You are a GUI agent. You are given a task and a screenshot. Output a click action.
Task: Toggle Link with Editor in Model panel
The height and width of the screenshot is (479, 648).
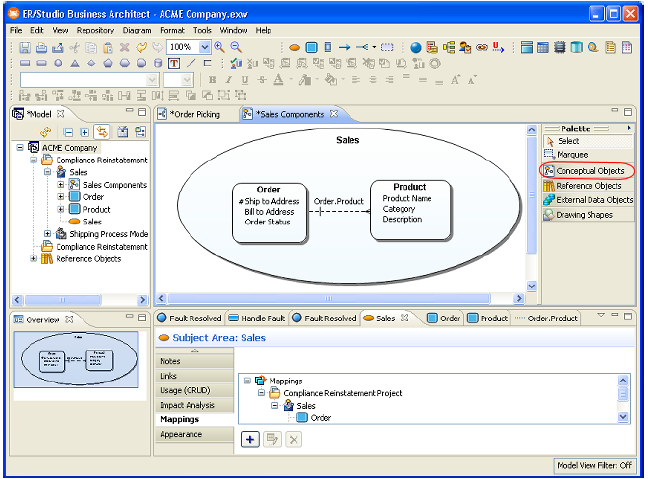click(x=102, y=132)
